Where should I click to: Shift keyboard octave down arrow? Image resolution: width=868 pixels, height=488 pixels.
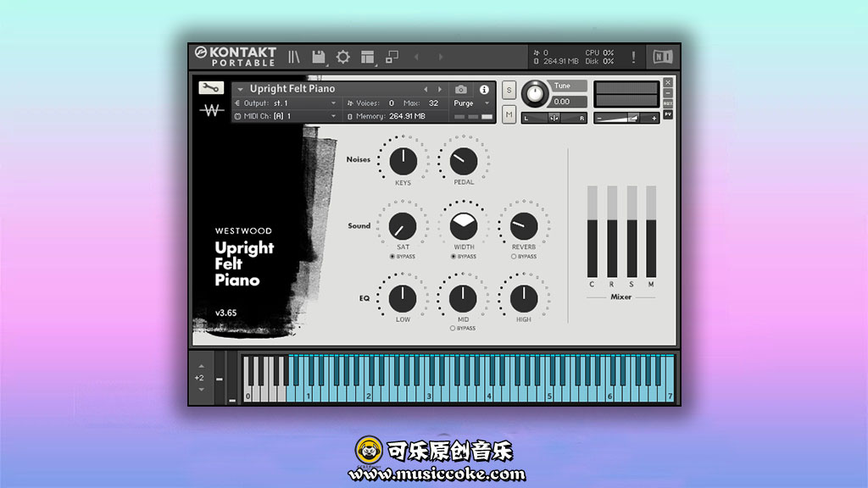tap(202, 390)
